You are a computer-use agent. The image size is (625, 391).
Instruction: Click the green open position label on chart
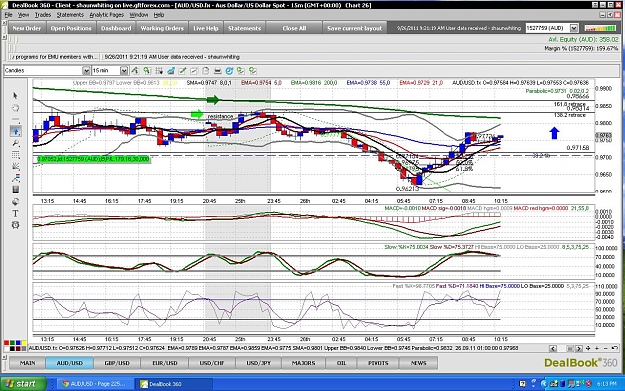[x=93, y=159]
